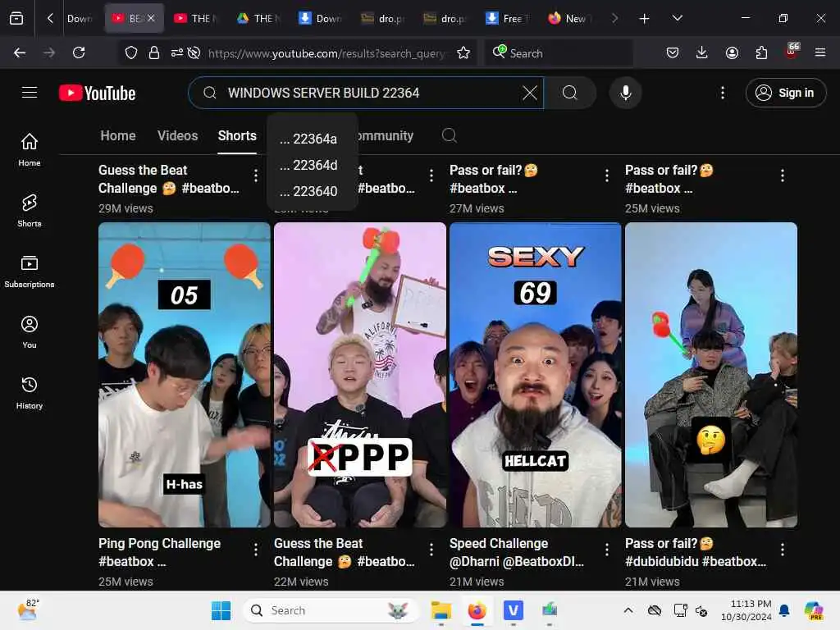840x630 pixels.
Task: Open Firefox View icon
Action: (16, 18)
